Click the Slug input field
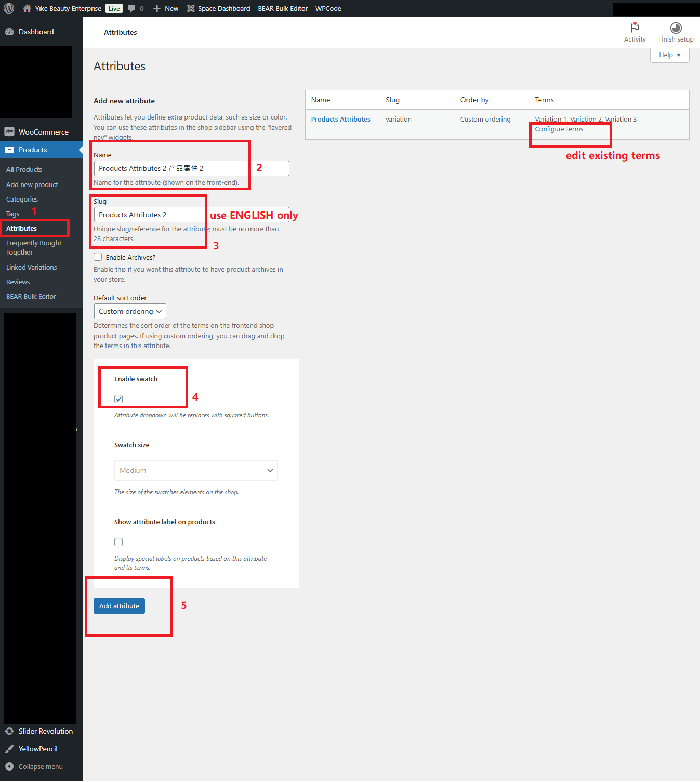The image size is (700, 782). point(191,215)
